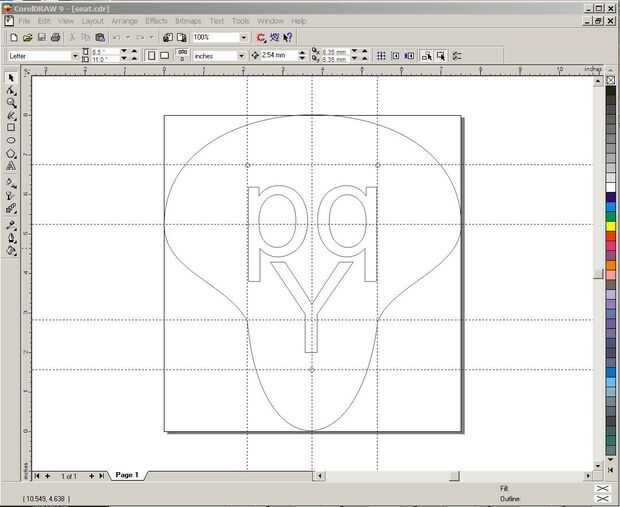Click the Import icon
This screenshot has width=620, height=507.
click(x=168, y=38)
